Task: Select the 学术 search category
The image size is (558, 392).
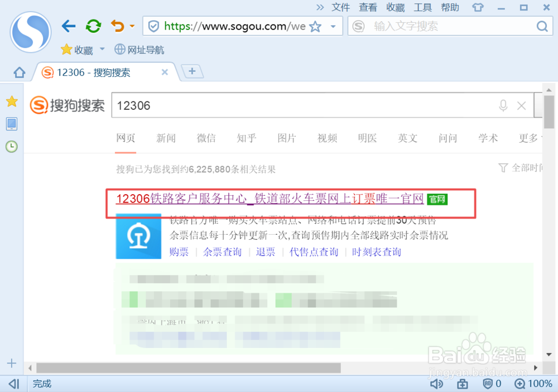Action: (x=488, y=138)
